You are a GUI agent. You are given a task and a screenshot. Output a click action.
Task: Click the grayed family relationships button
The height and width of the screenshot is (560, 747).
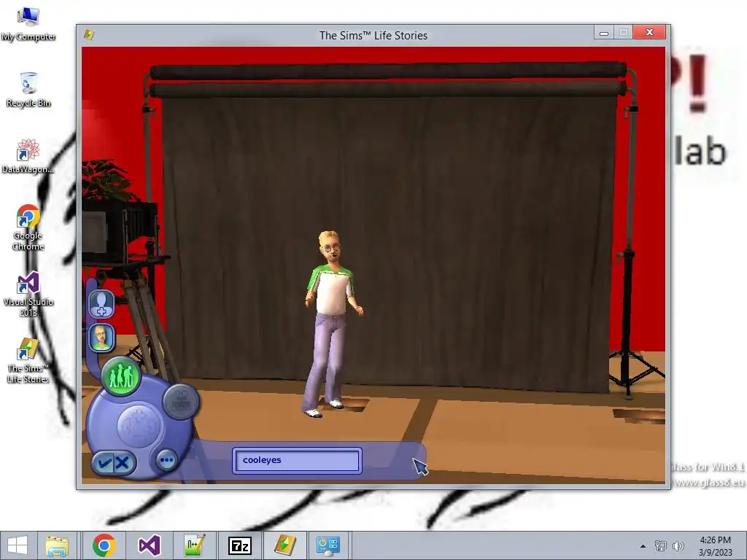click(x=181, y=401)
